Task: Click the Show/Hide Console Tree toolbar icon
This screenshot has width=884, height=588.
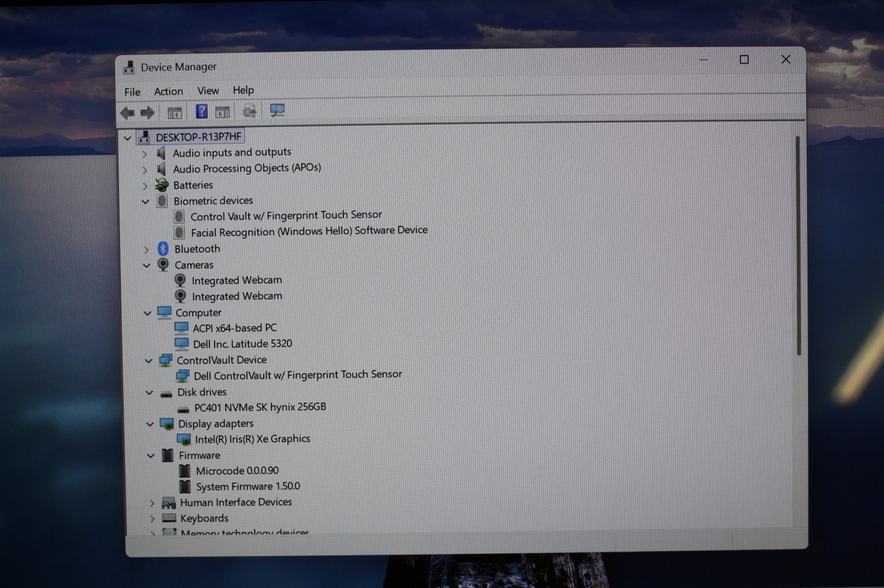Action: pyautogui.click(x=175, y=113)
